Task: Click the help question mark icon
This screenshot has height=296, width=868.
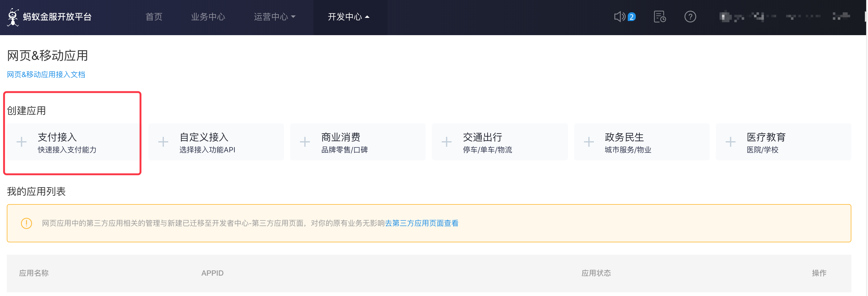Action: (x=690, y=17)
